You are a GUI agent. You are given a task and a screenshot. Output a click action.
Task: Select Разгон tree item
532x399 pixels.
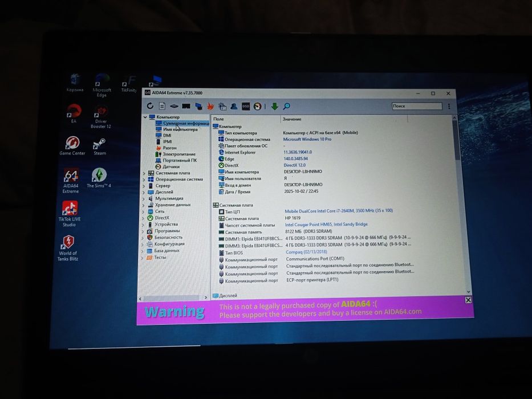pos(166,148)
